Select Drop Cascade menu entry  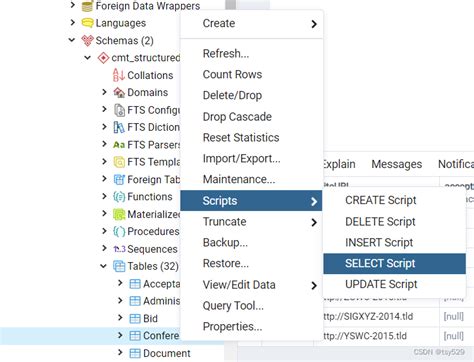click(251, 117)
